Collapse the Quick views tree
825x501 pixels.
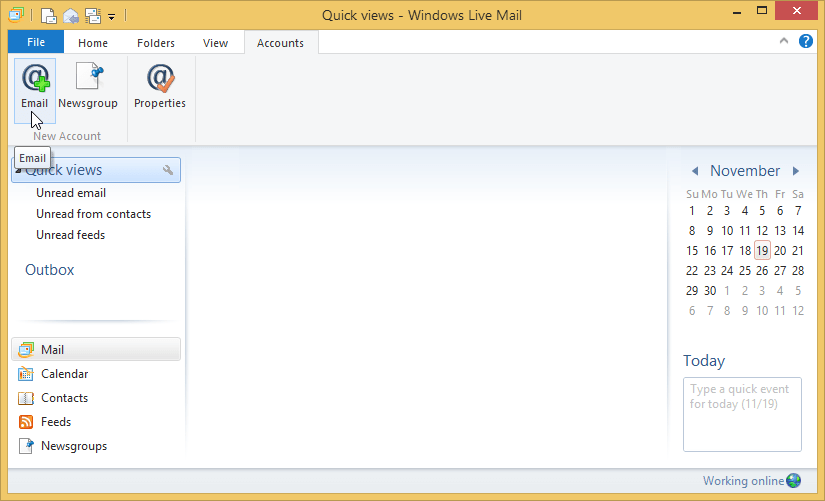coord(18,171)
